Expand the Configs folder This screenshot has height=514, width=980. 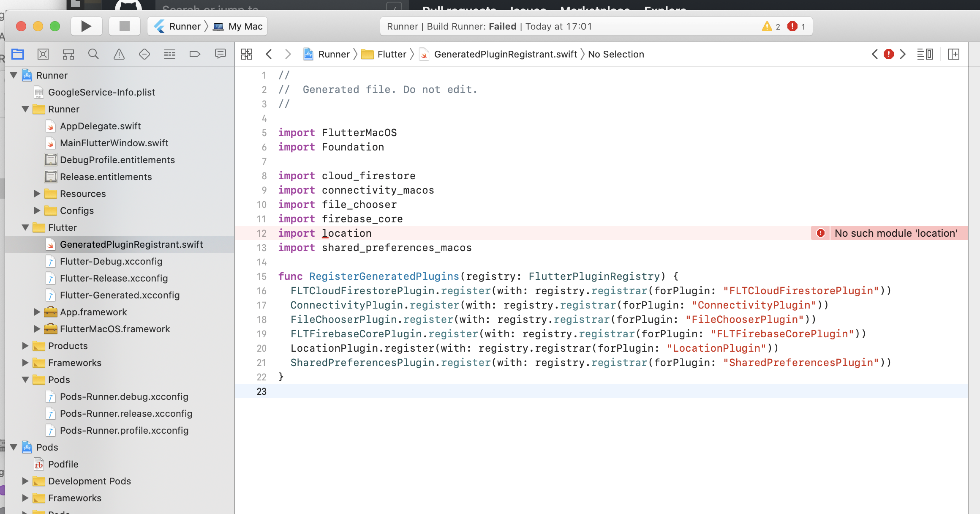tap(37, 211)
